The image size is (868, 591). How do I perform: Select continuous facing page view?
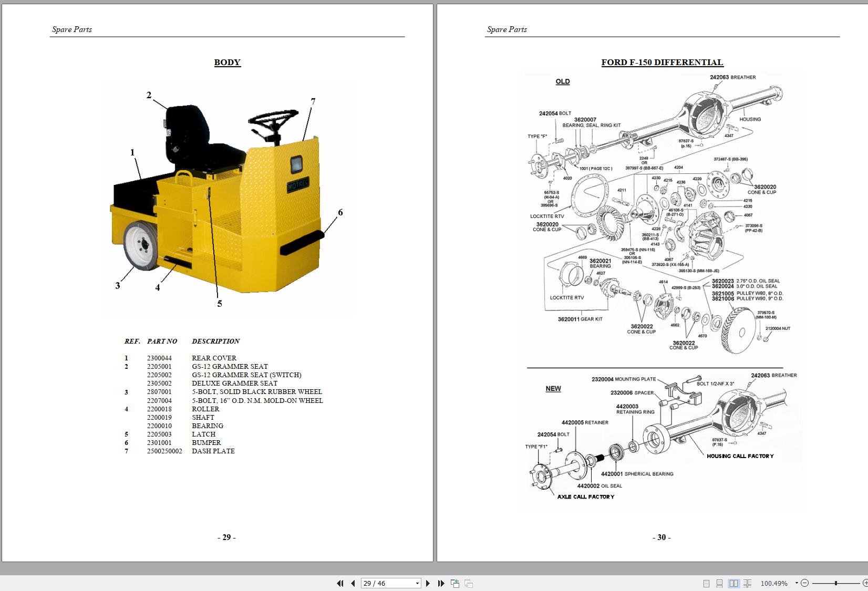[x=747, y=583]
